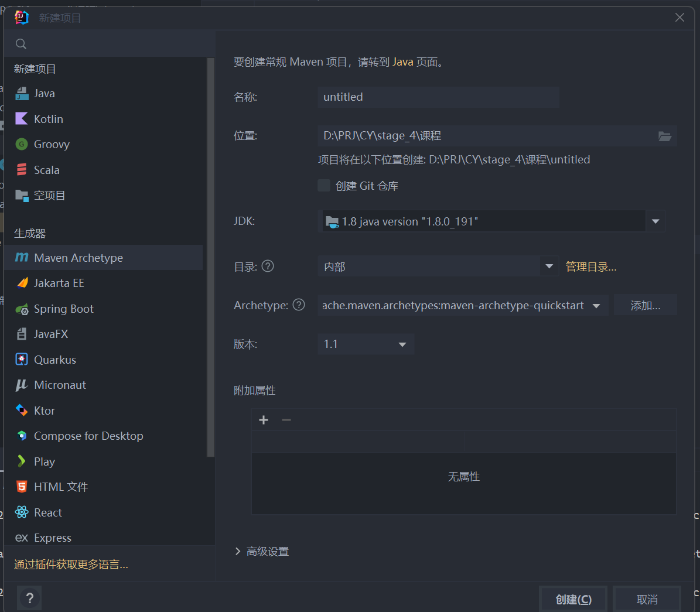The image size is (700, 612).
Task: Click the 目录 help question mark
Action: point(268,266)
